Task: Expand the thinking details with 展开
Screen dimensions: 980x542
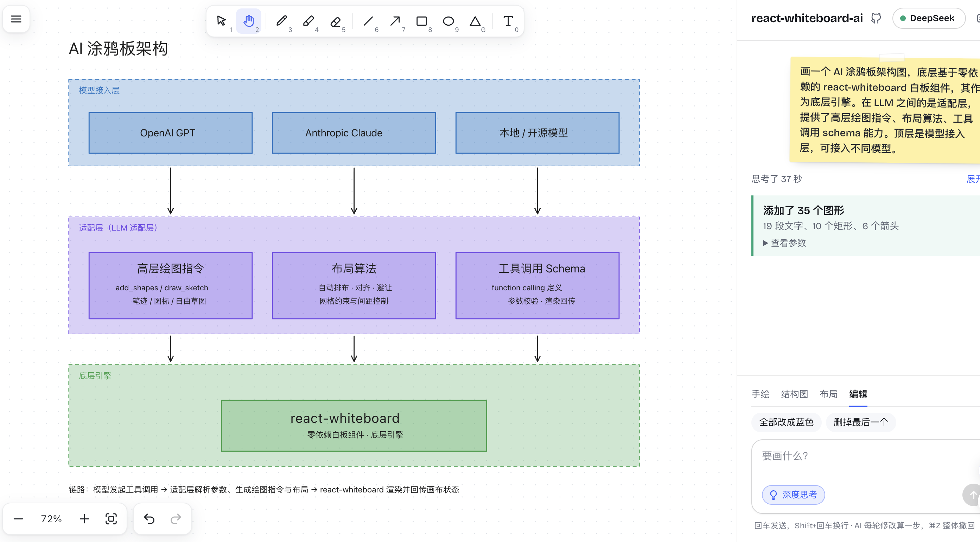Action: [973, 179]
